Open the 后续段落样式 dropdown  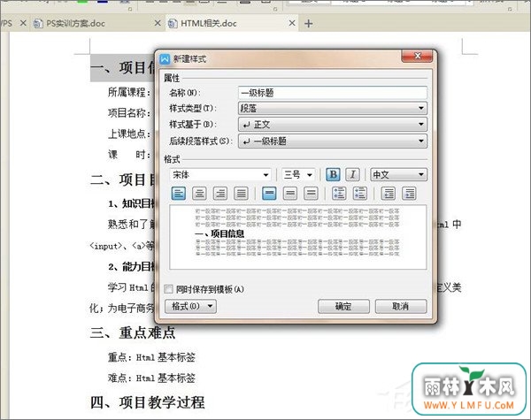pyautogui.click(x=333, y=141)
